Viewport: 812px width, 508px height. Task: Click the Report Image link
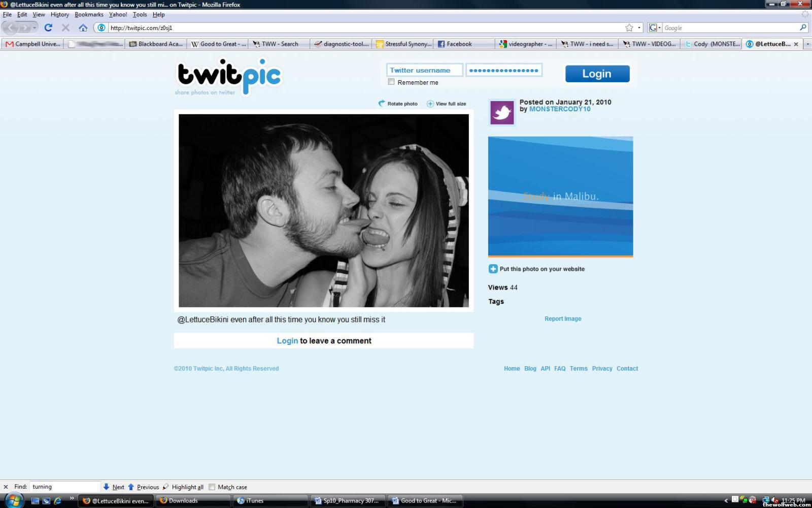563,319
